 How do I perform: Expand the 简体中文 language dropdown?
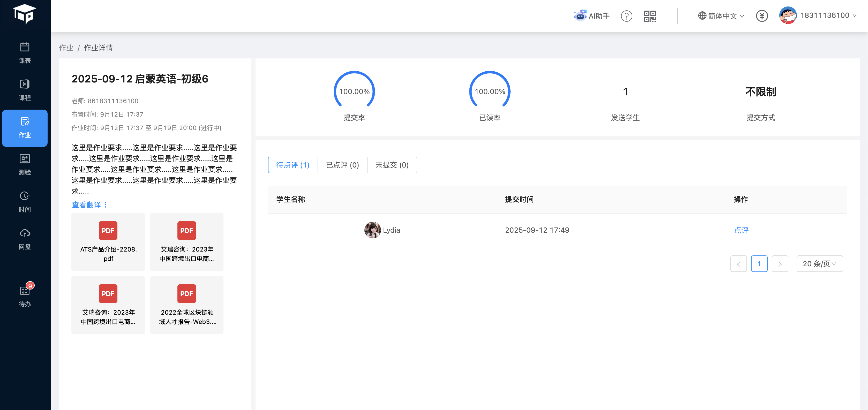tap(721, 16)
